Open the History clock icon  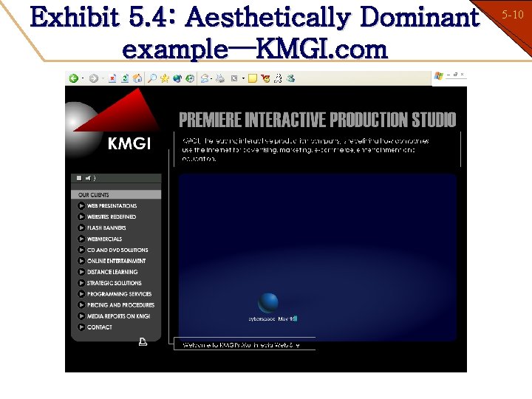190,78
